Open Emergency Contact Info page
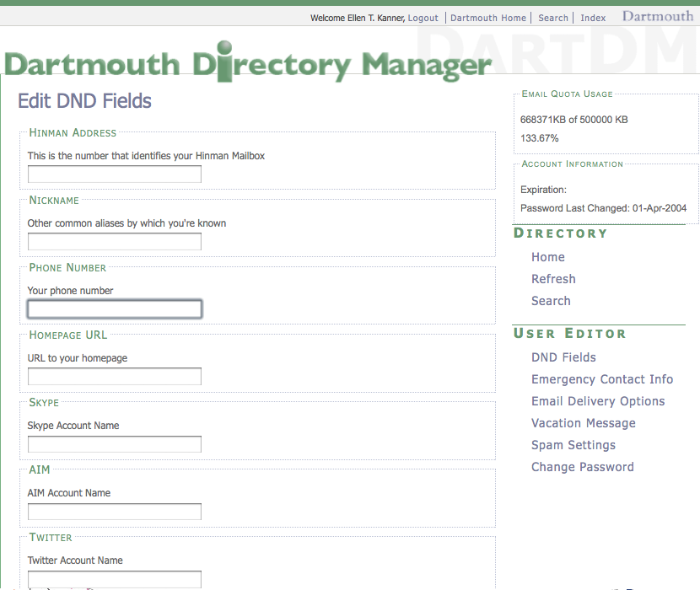This screenshot has height=590, width=700. coord(602,379)
